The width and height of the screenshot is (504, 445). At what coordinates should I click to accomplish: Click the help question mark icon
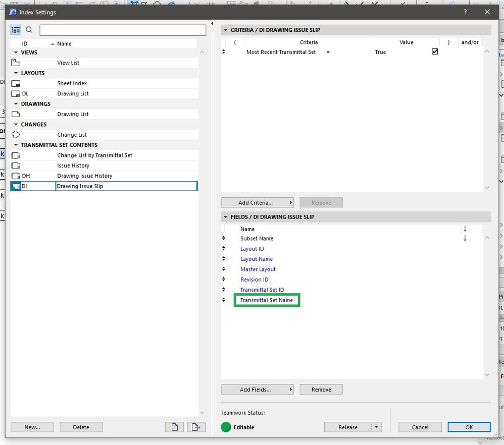point(465,12)
